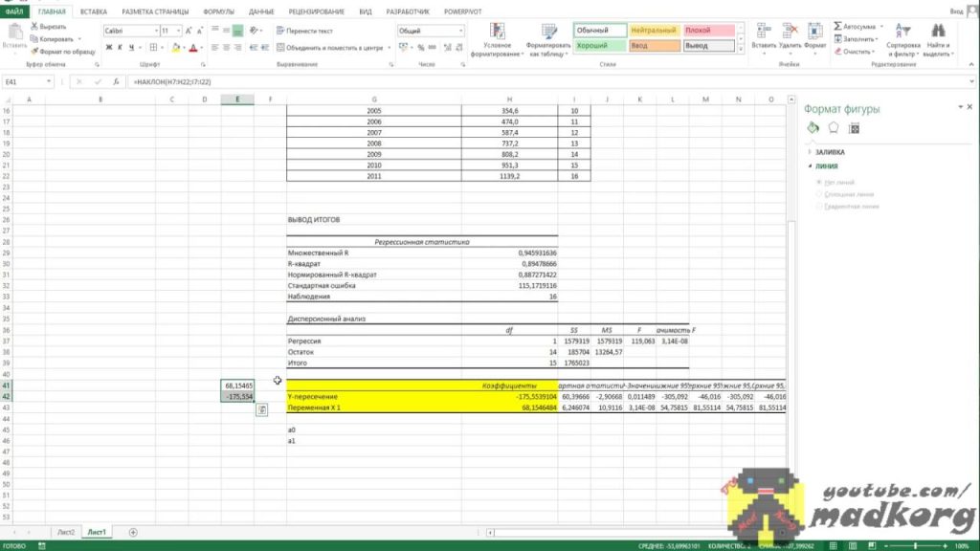The image size is (980, 551).
Task: Select the Нет линий radio option
Action: [819, 182]
